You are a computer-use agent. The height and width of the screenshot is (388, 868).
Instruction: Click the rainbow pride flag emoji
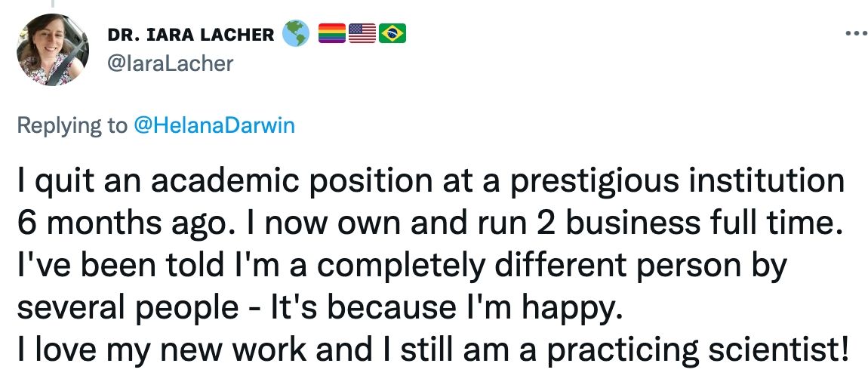[331, 34]
